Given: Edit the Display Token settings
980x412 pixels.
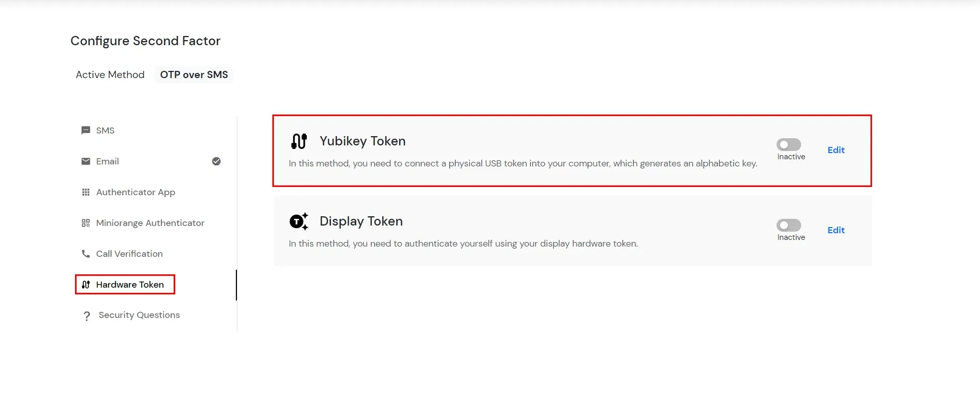Looking at the screenshot, I should click(836, 230).
